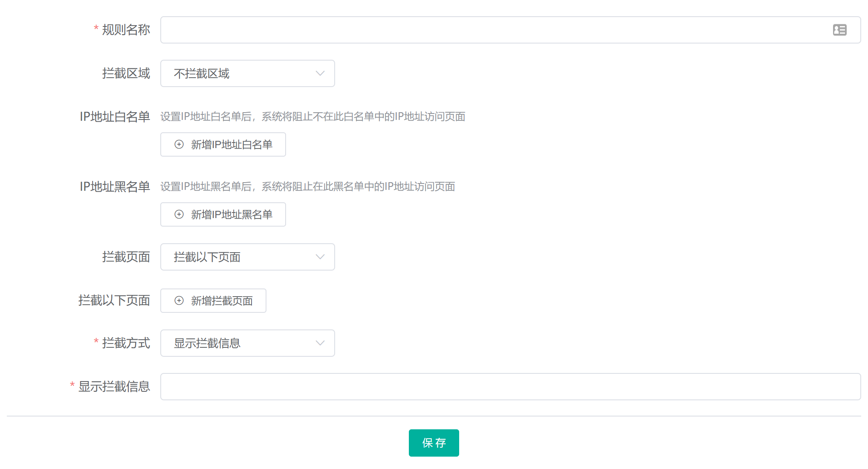The height and width of the screenshot is (469, 868).
Task: Click the IP地址白名单 field label
Action: (115, 117)
